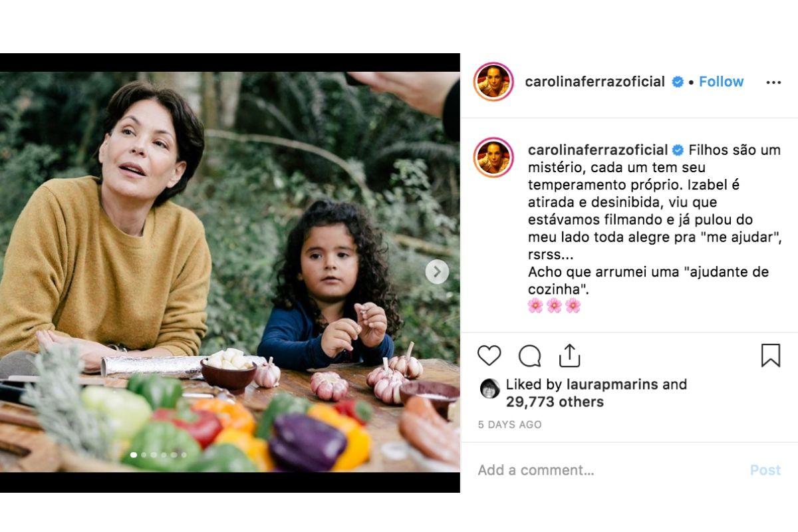The height and width of the screenshot is (532, 798).
Task: Jump to the second carousel indicator dot
Action: click(x=144, y=455)
